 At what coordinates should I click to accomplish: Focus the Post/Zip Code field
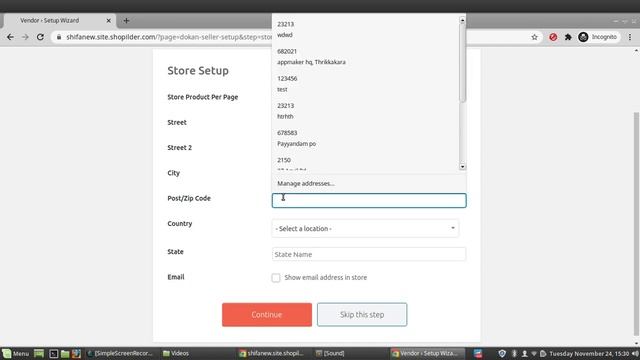369,200
